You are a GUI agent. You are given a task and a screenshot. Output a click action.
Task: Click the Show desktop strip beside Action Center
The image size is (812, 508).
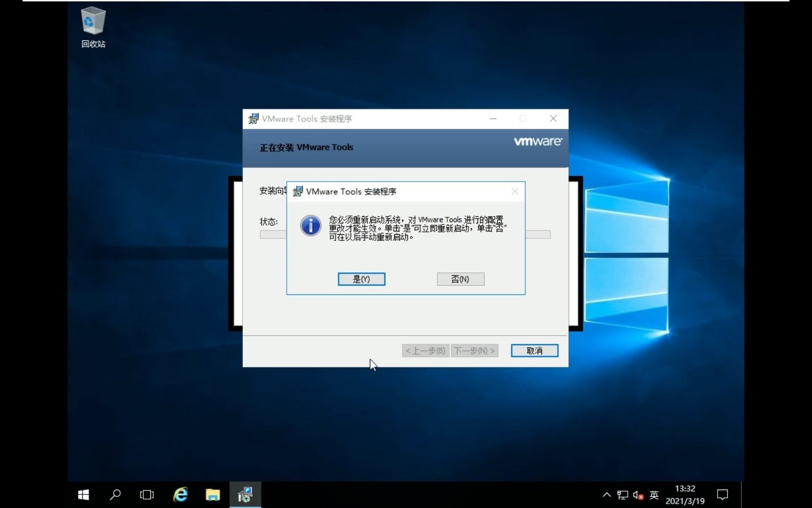[742, 495]
